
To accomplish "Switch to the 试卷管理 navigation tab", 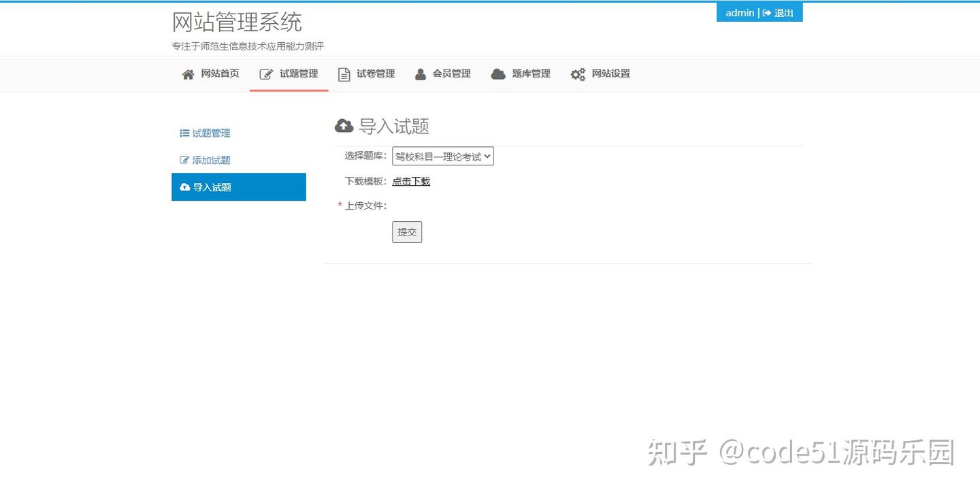I will click(374, 73).
